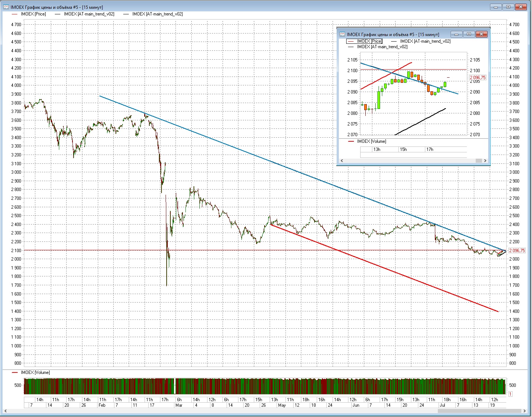Restore down the main chart window
Screen dimensions: 532x417
pos(508,7)
